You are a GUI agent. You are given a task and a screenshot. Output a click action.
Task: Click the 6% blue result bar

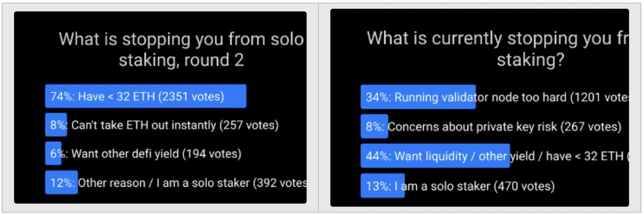pyautogui.click(x=53, y=154)
